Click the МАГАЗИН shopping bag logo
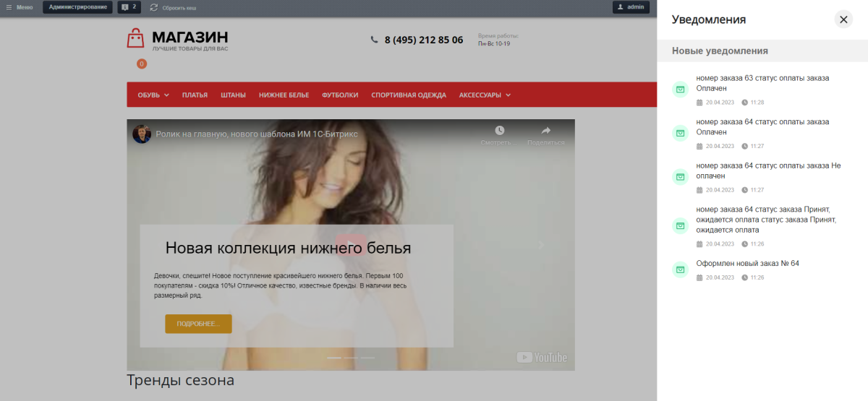 [135, 38]
